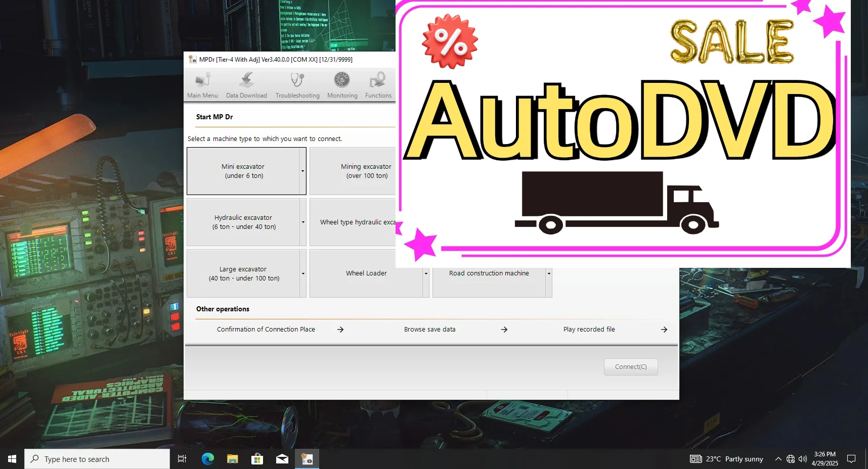This screenshot has width=868, height=469.
Task: Click the MPDr title bar application icon
Action: click(192, 59)
